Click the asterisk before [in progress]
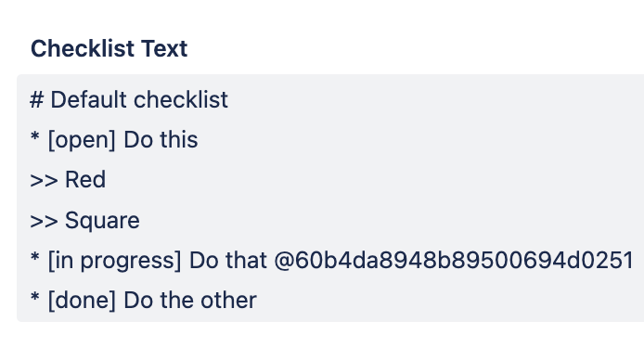The image size is (644, 360). point(35,257)
